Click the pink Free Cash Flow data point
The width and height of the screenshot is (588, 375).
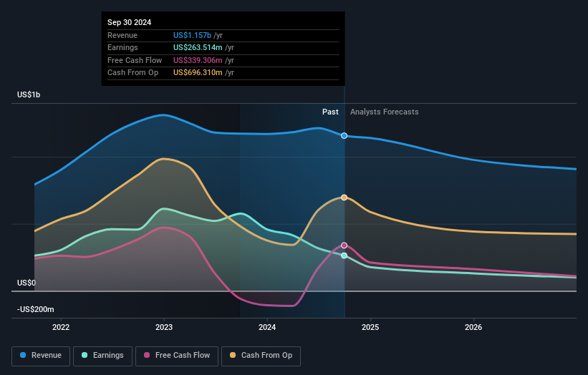(344, 245)
